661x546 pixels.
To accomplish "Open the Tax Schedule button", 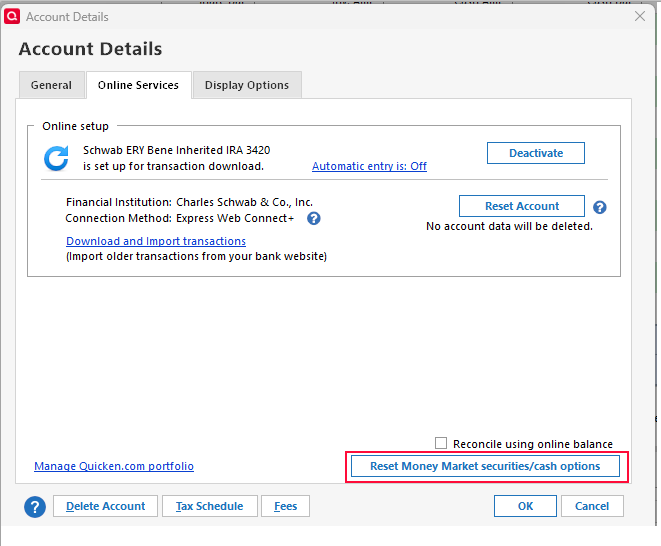I will tap(210, 506).
